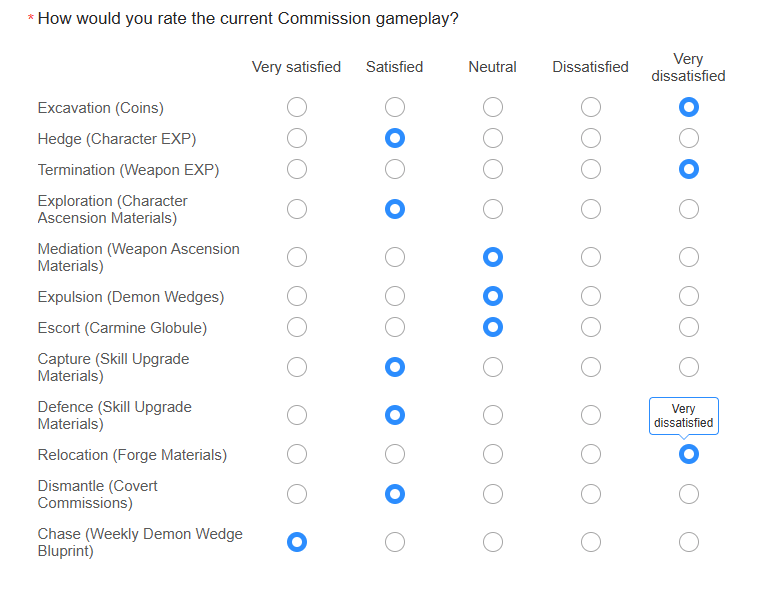This screenshot has width=772, height=607.
Task: Click the selected Very dissatisfied Relocation option
Action: (689, 454)
